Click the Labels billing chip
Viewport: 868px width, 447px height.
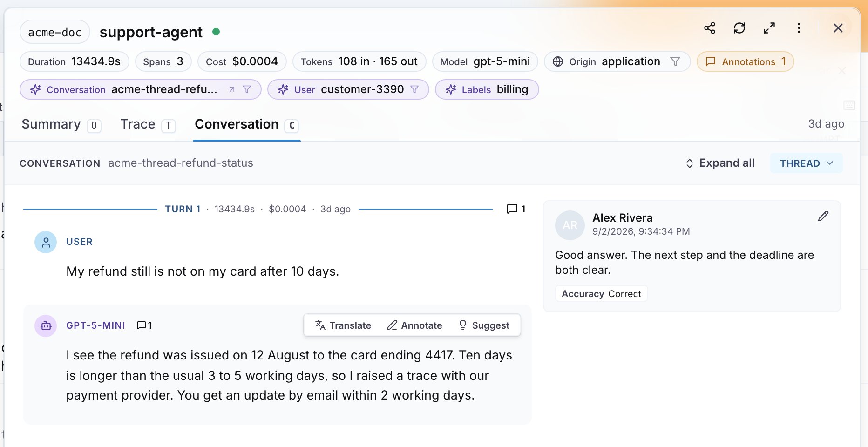487,89
